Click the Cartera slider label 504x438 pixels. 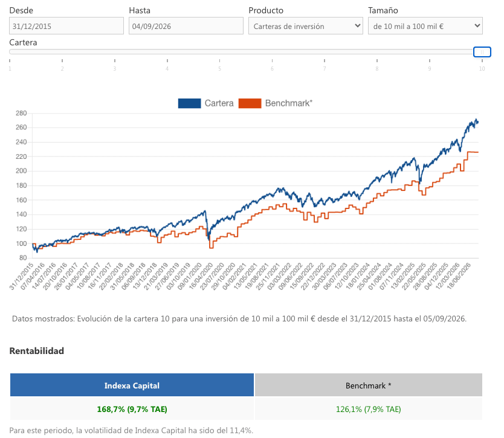23,42
